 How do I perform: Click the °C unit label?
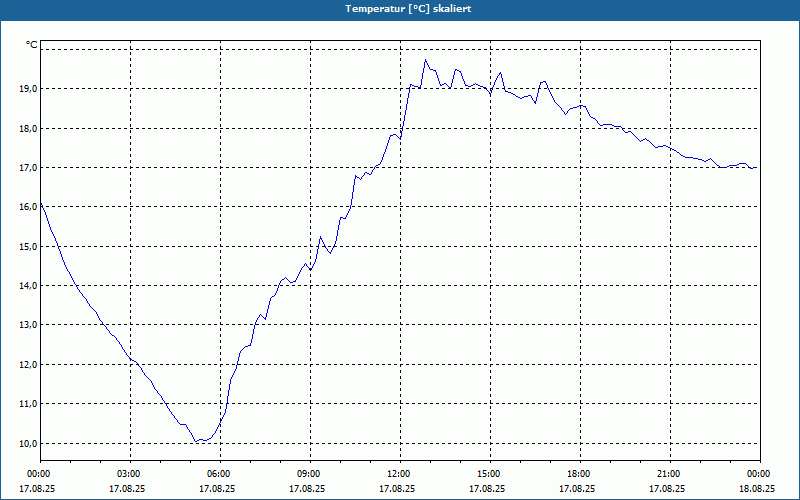click(32, 45)
